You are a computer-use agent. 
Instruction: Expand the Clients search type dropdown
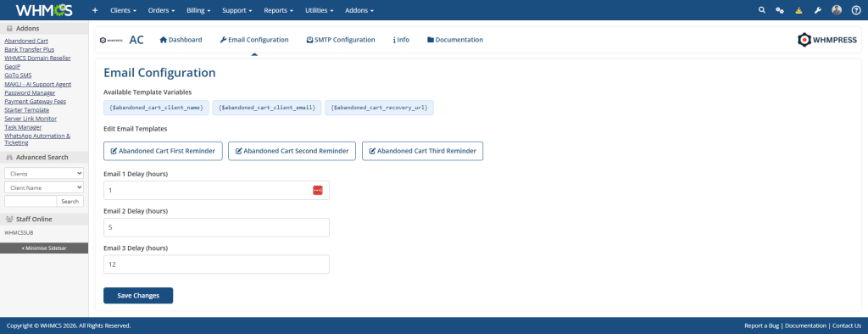[44, 174]
